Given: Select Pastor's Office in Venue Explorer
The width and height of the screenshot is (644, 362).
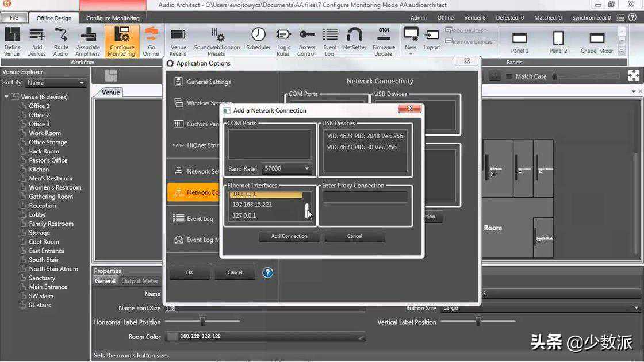Looking at the screenshot, I should (48, 160).
